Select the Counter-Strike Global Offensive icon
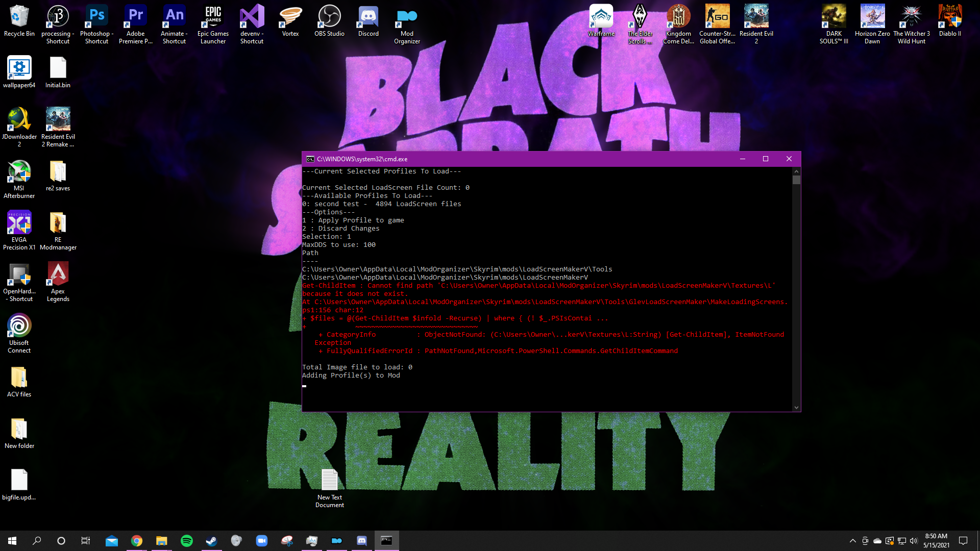 pyautogui.click(x=718, y=24)
